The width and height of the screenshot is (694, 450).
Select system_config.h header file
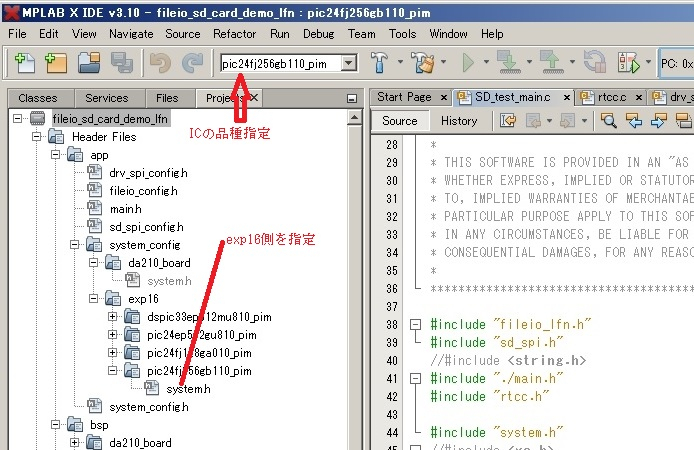[x=149, y=407]
